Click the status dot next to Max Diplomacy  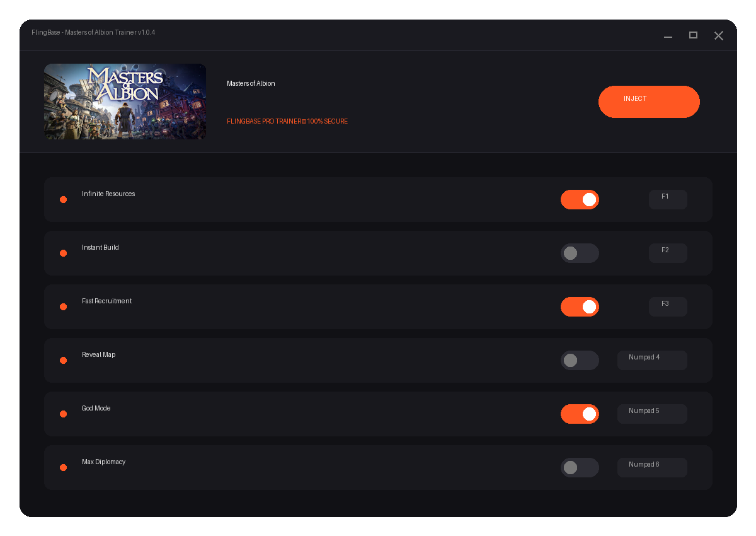[x=63, y=467]
